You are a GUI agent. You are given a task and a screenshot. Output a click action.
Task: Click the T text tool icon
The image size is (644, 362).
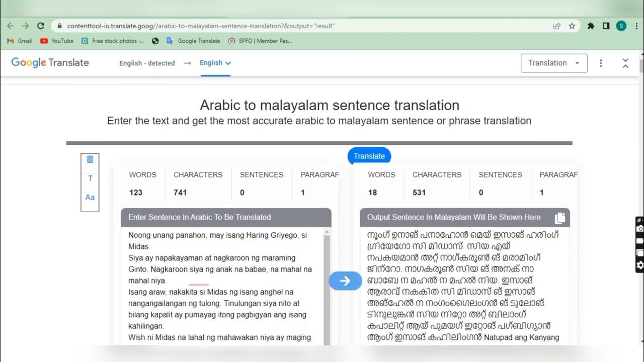coord(90,178)
